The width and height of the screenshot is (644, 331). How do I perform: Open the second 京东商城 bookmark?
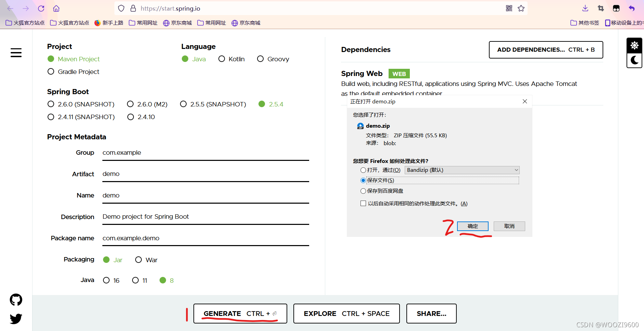point(246,23)
